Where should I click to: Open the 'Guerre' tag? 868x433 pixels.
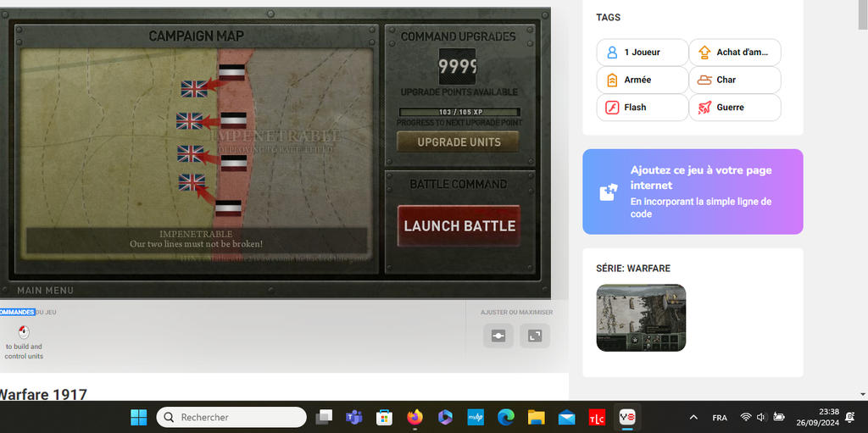[x=734, y=108]
